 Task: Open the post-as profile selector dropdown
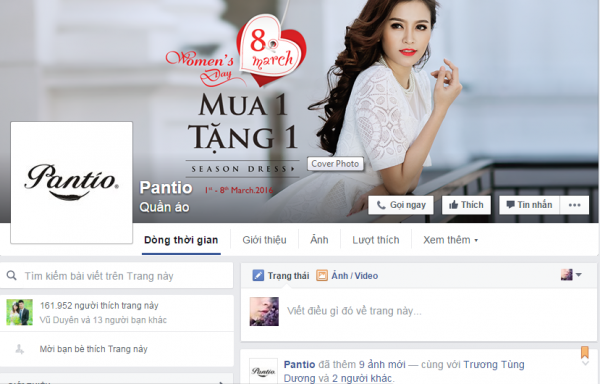[x=571, y=275]
